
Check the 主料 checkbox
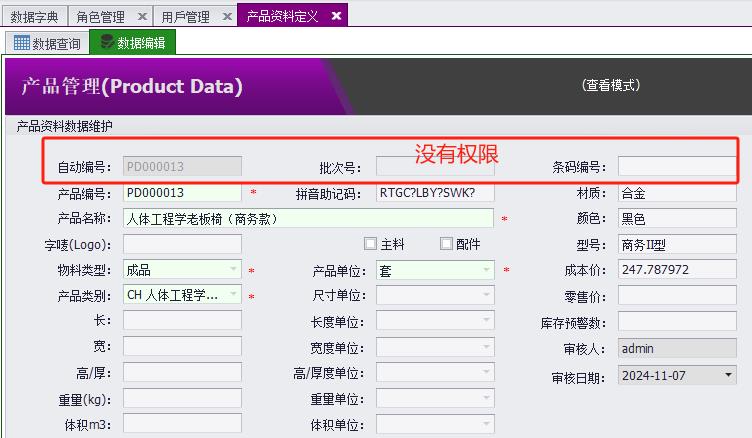pyautogui.click(x=370, y=244)
